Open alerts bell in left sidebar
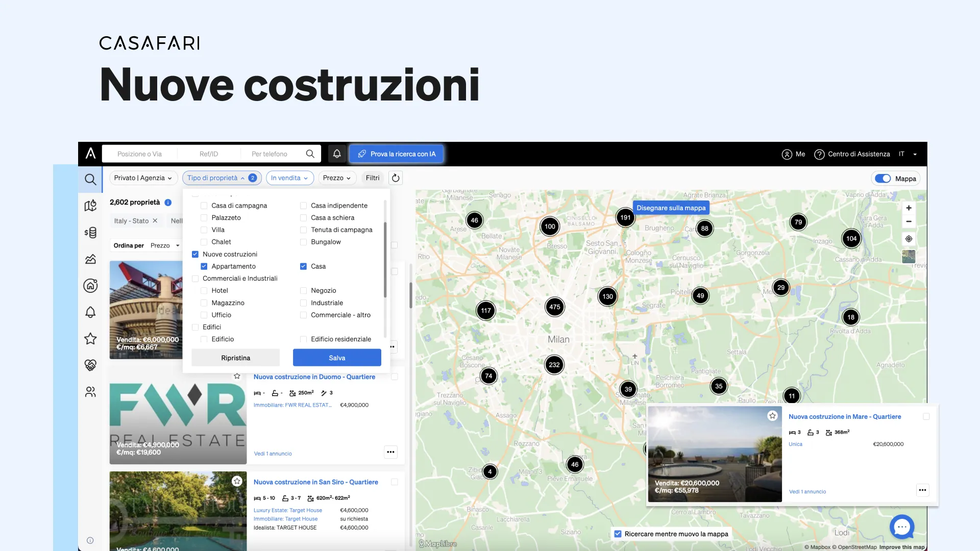The width and height of the screenshot is (980, 551). coord(90,312)
